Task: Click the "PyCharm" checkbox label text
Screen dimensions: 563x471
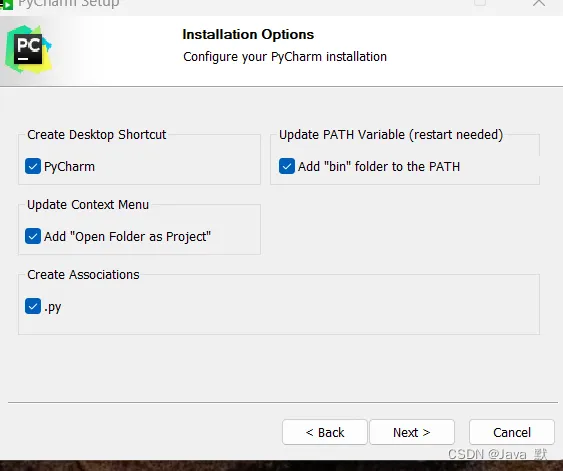Action: click(69, 167)
